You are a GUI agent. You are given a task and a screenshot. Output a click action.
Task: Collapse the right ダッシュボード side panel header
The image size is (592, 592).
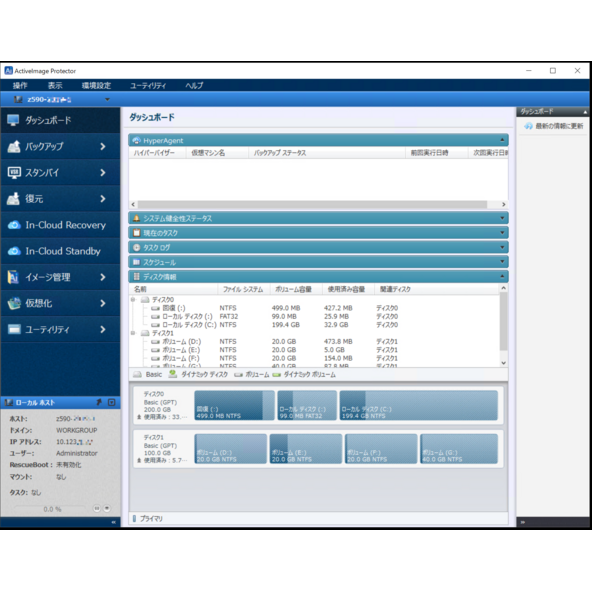pos(585,112)
